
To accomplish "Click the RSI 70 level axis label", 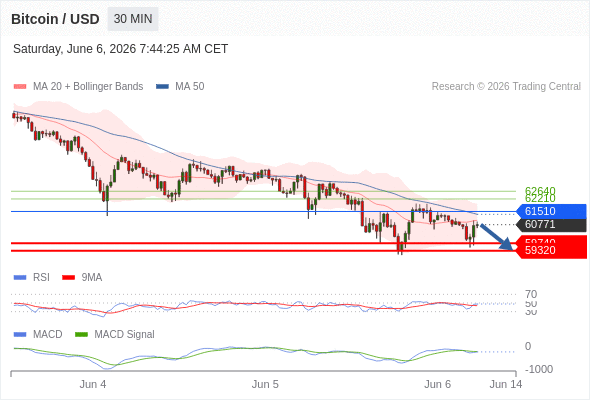I will [x=531, y=294].
